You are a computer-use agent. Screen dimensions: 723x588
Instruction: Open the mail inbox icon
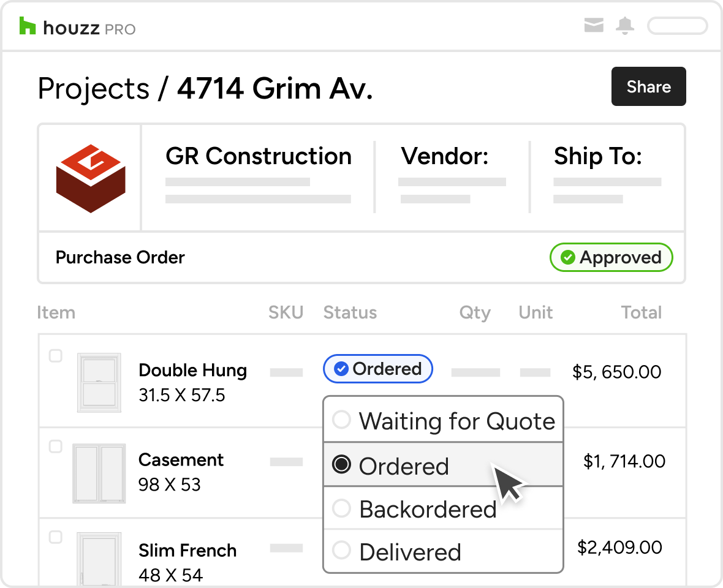click(594, 26)
